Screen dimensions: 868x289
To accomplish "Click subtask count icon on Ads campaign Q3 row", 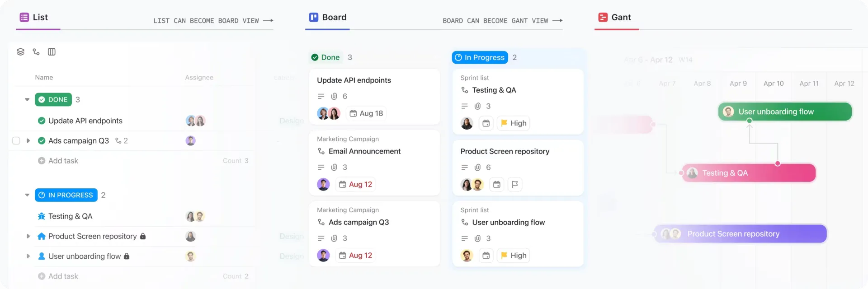I will tap(118, 141).
